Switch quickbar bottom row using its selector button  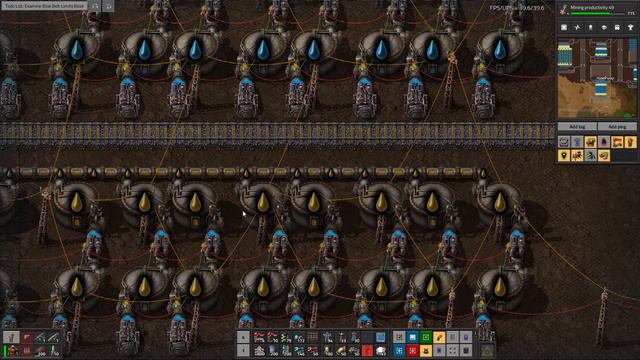pos(243,351)
